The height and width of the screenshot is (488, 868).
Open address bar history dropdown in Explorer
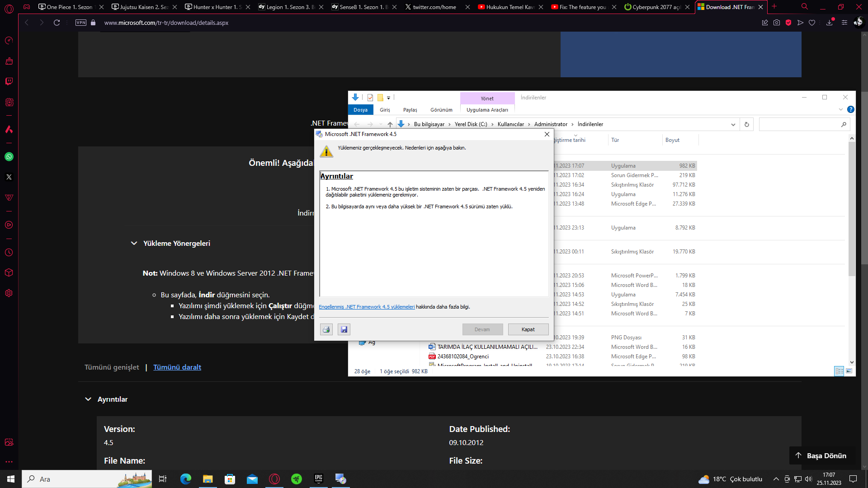[733, 125]
